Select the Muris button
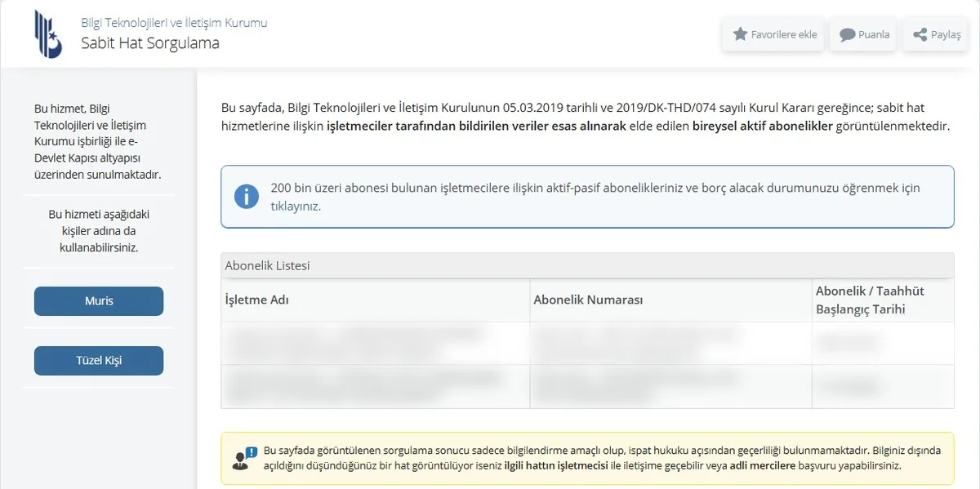 (99, 301)
